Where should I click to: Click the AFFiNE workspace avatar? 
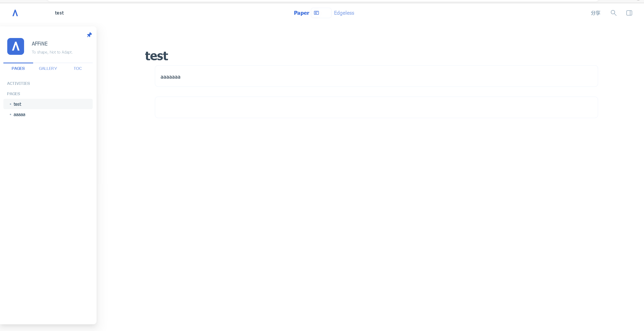coord(16,47)
